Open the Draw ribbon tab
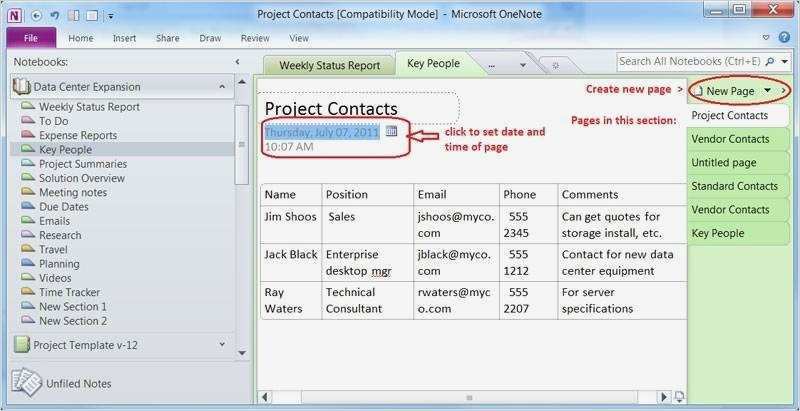This screenshot has width=800, height=411. 210,38
